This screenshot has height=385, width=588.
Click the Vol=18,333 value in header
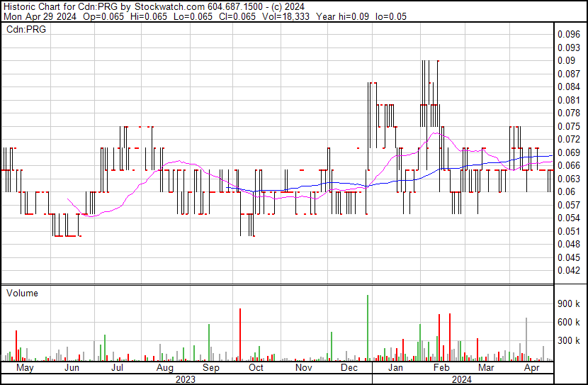point(285,16)
